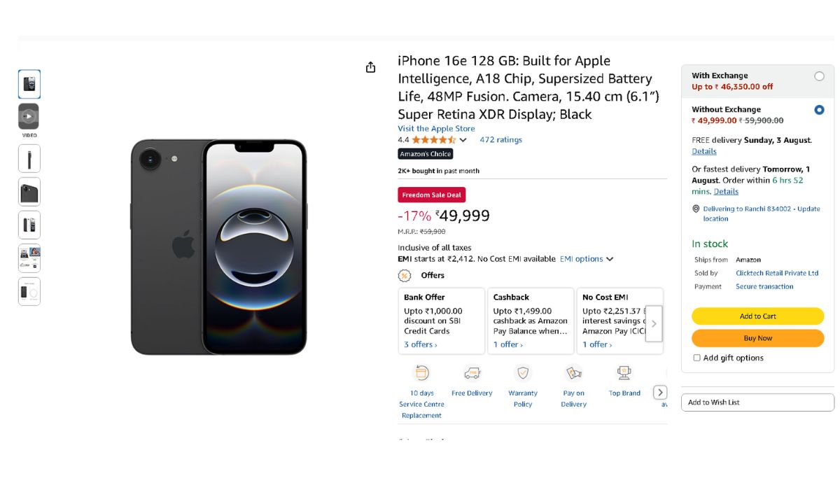Select the camera close-up thumbnail image
This screenshot has width=840, height=504.
(x=29, y=192)
